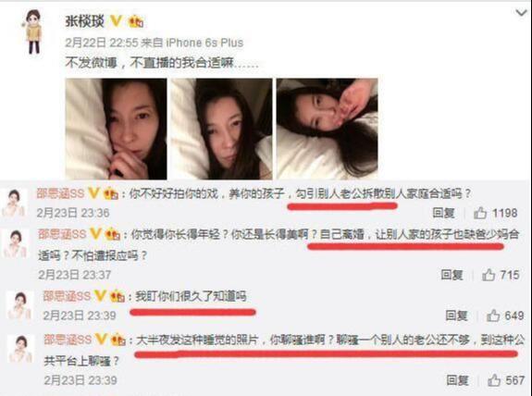This screenshot has height=396, width=532.
Task: Click the iPhone 6s Plus source link
Action: pyautogui.click(x=204, y=43)
